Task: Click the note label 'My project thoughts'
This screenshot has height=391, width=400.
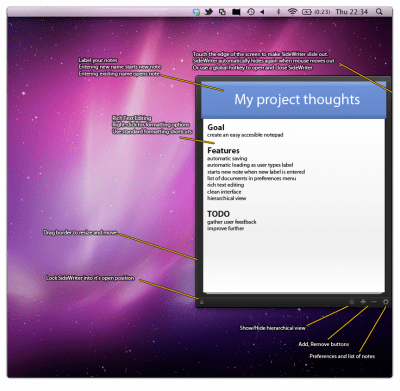Action: [x=297, y=99]
